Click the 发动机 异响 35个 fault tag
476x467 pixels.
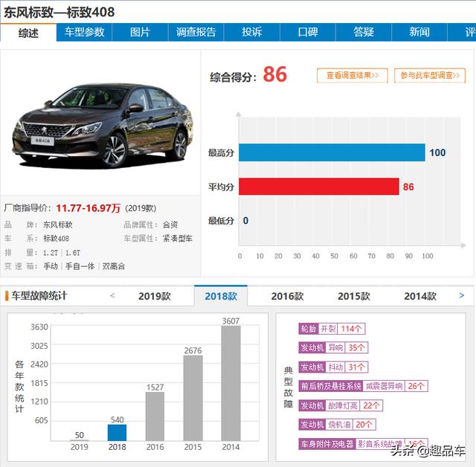333,348
